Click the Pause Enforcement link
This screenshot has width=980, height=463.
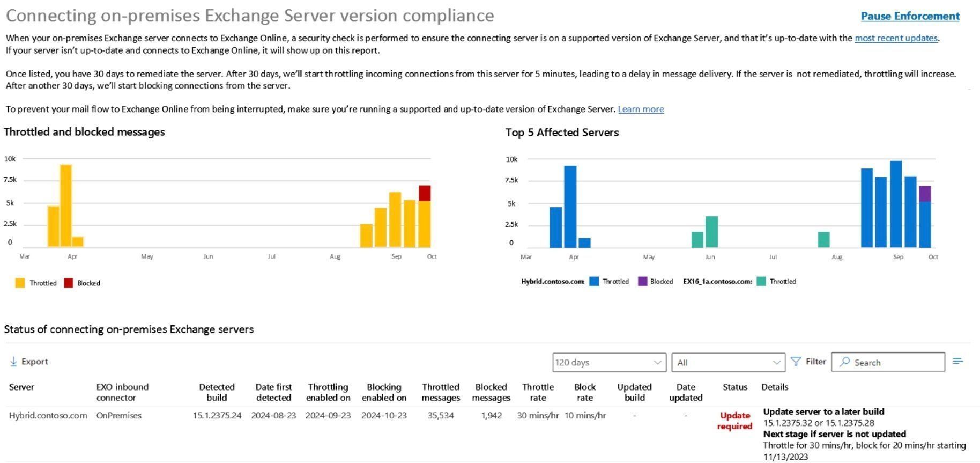(910, 16)
